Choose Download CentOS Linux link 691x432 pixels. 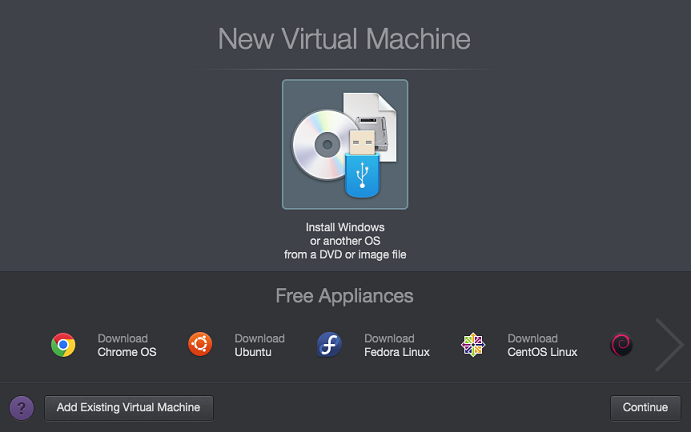point(542,345)
